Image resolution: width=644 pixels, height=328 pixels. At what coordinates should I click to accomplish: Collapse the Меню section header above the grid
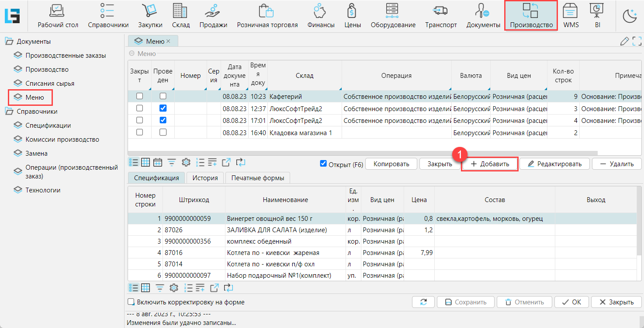pos(132,54)
